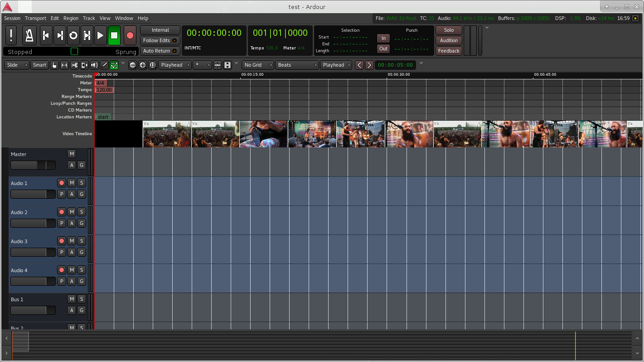Viewport: 644px width, 362px height.
Task: Arm global record with red button
Action: (x=130, y=35)
